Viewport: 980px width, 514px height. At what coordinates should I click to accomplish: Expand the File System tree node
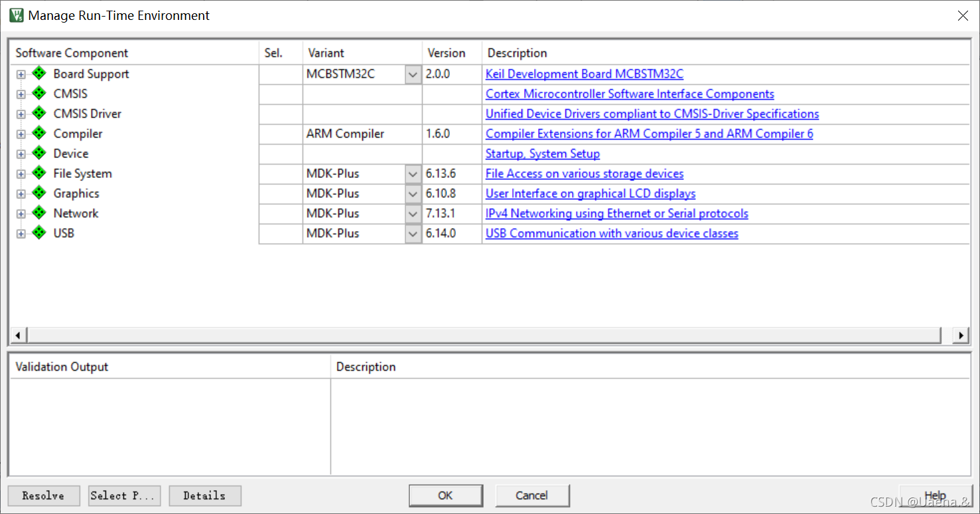click(x=21, y=174)
